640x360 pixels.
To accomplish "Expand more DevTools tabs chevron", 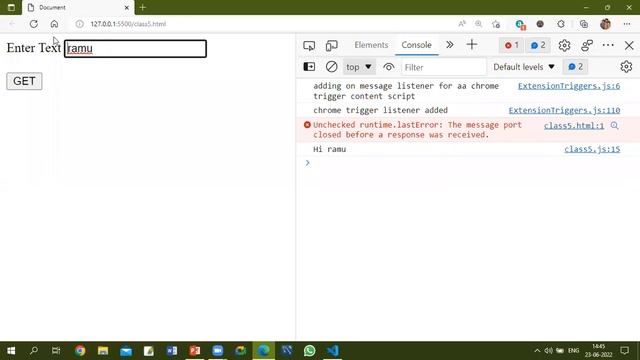I will coord(449,45).
